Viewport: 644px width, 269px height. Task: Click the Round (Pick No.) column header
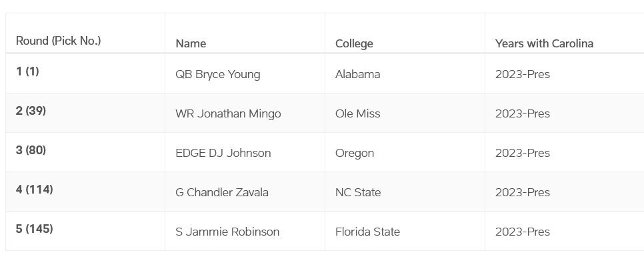pyautogui.click(x=59, y=41)
